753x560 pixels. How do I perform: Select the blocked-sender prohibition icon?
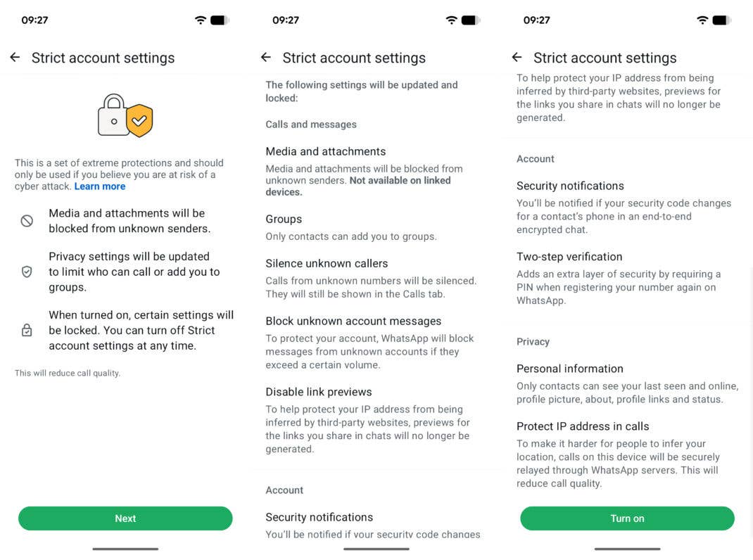27,220
